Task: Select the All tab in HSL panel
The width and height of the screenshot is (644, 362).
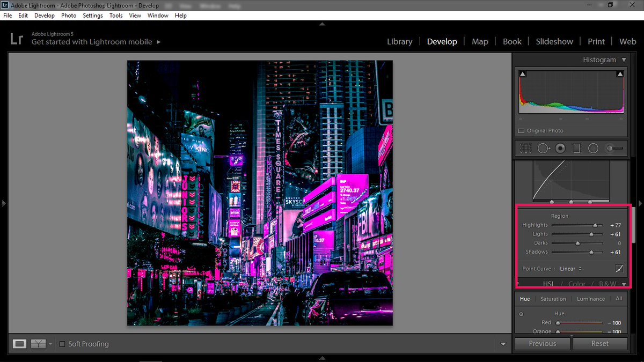Action: (619, 299)
